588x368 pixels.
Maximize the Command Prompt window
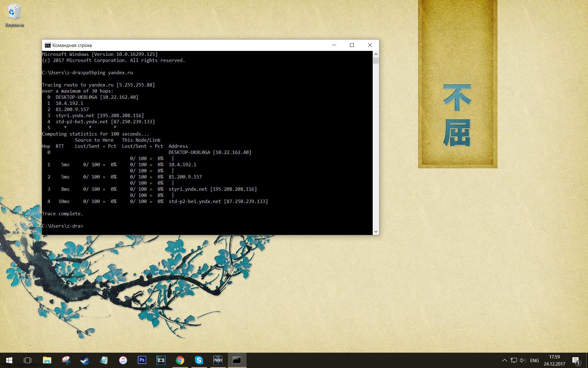352,45
